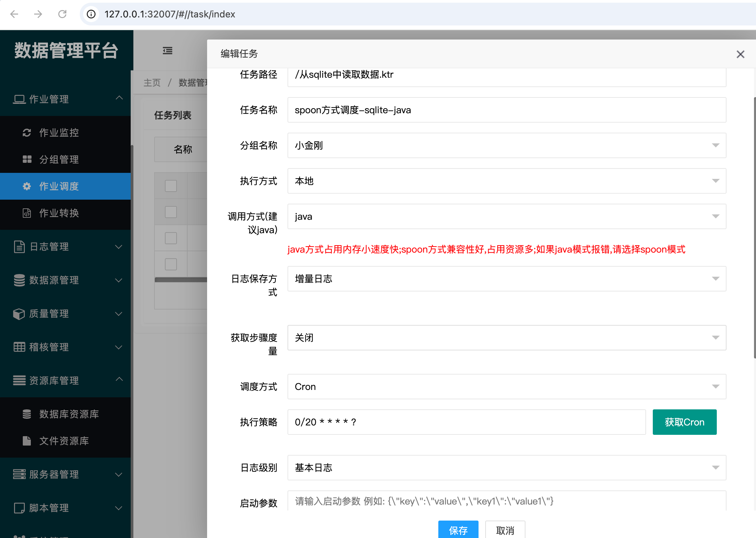Screen dimensions: 756x538
Task: Select the 分组管理 (group management) icon
Action: pos(27,160)
